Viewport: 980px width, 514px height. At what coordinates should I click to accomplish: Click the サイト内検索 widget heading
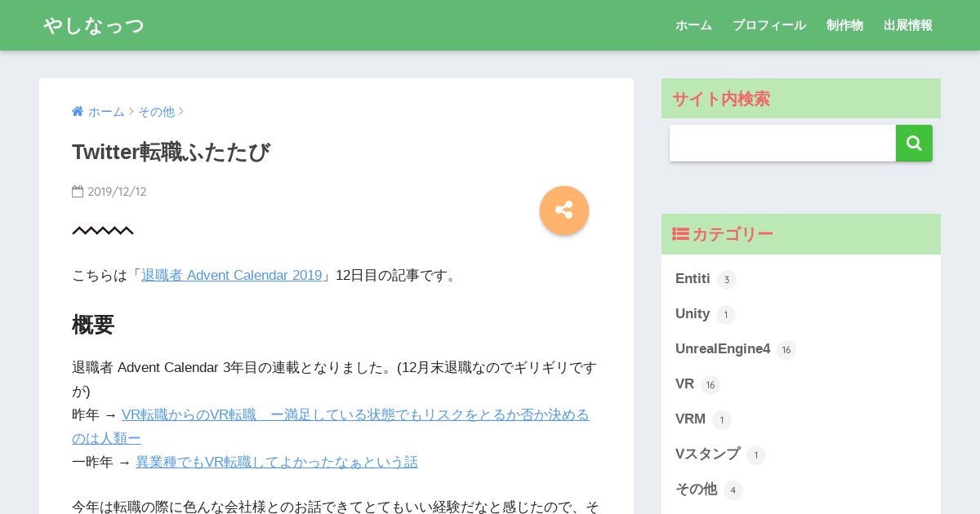tap(721, 99)
